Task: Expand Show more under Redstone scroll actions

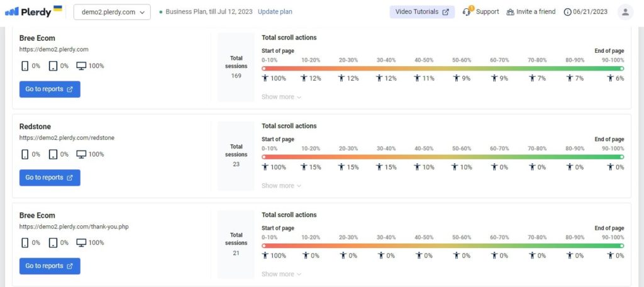Action: 281,186
